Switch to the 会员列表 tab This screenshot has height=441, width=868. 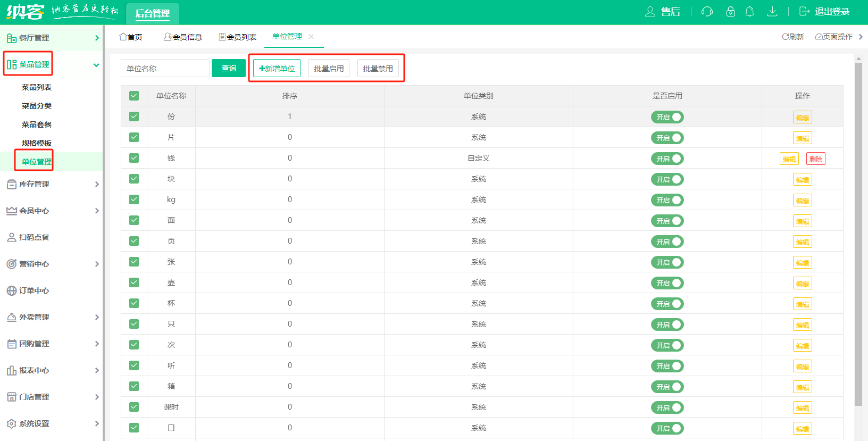tap(238, 37)
